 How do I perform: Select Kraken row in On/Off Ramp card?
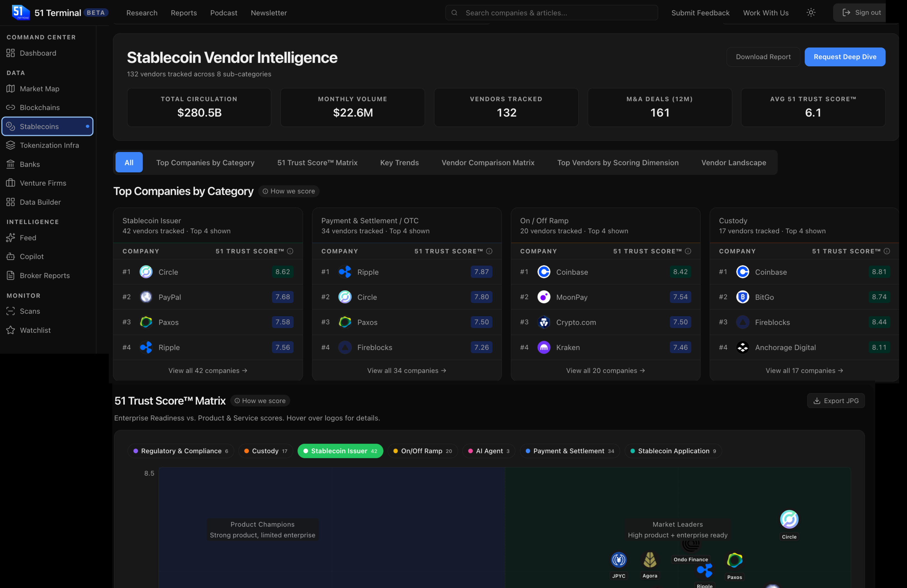tap(606, 347)
